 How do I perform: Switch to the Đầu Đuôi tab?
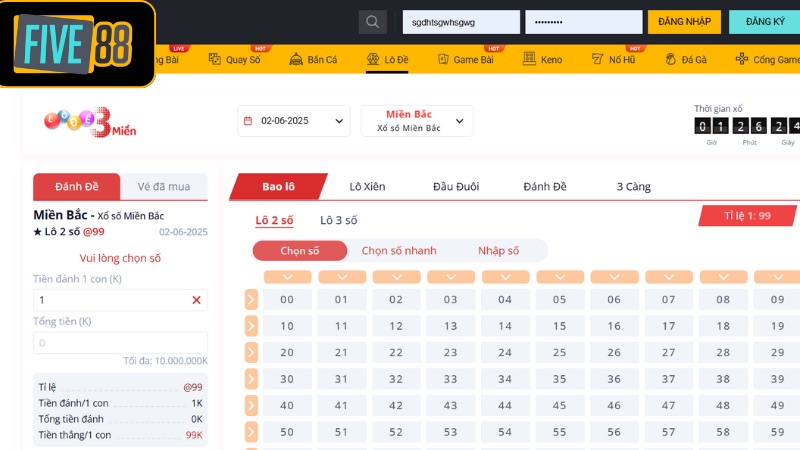coord(456,187)
